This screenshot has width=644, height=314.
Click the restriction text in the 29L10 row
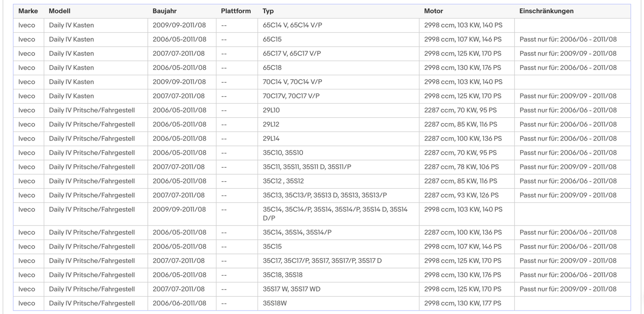568,110
